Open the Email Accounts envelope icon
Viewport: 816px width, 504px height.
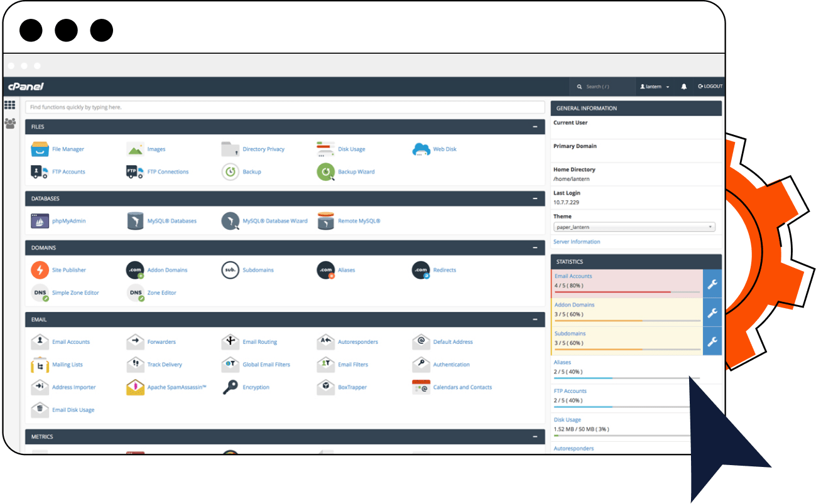pyautogui.click(x=40, y=341)
